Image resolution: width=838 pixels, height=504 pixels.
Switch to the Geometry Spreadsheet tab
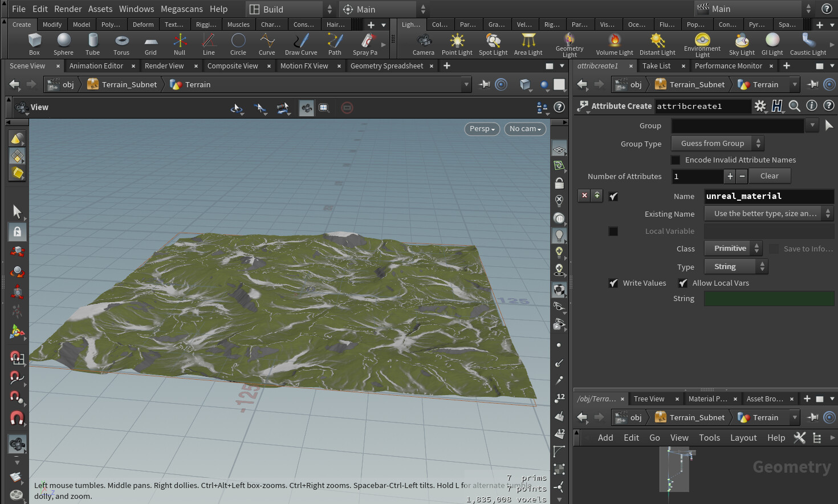(x=387, y=66)
